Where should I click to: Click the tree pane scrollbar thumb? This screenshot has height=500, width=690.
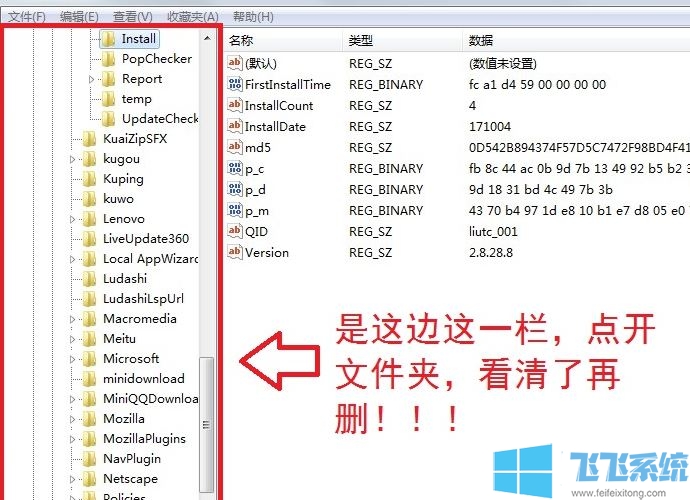tap(206, 424)
